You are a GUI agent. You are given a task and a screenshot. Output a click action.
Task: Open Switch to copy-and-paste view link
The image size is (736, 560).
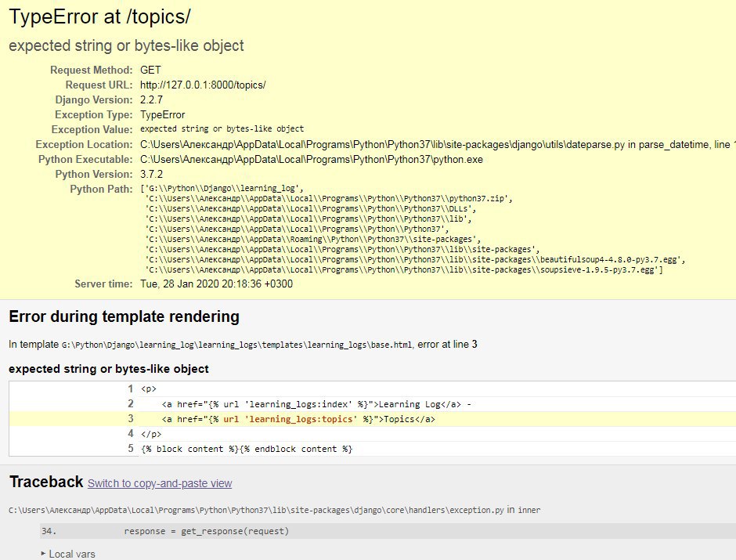160,483
